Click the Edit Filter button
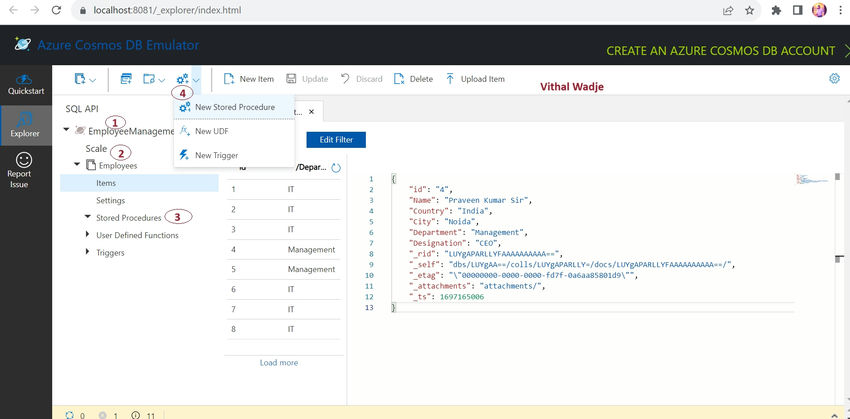The width and height of the screenshot is (850, 419). pyautogui.click(x=336, y=140)
